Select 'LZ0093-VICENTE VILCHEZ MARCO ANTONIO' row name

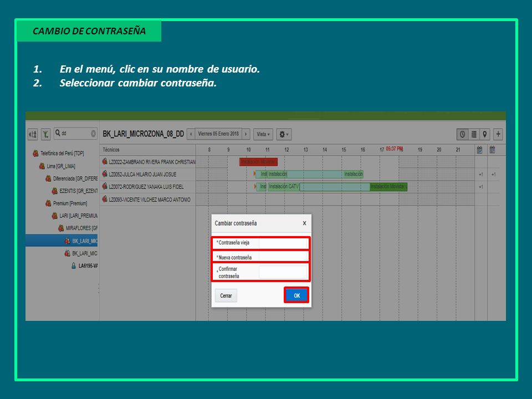click(x=150, y=200)
